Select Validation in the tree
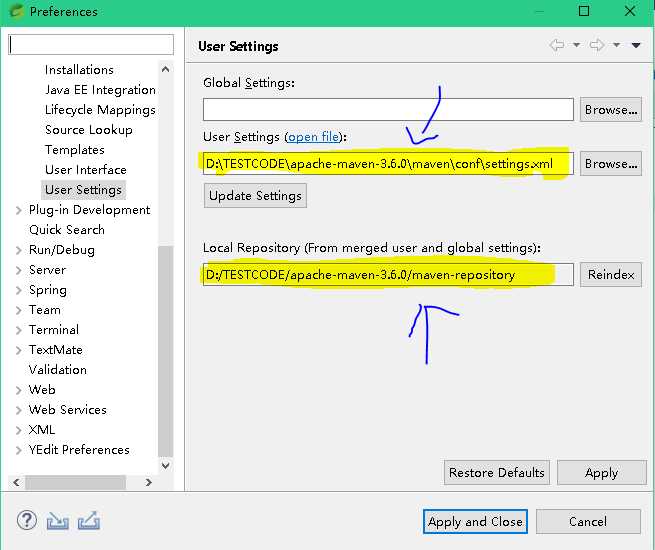 (x=58, y=370)
